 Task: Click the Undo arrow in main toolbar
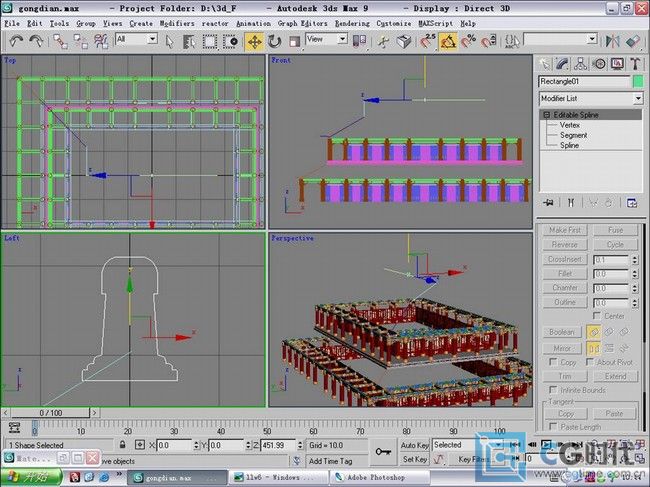16,41
